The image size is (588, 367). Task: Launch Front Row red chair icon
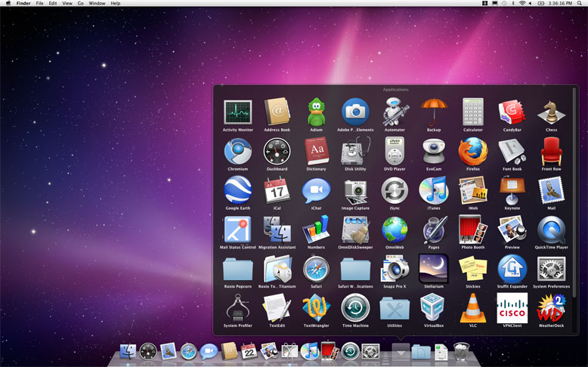(551, 151)
